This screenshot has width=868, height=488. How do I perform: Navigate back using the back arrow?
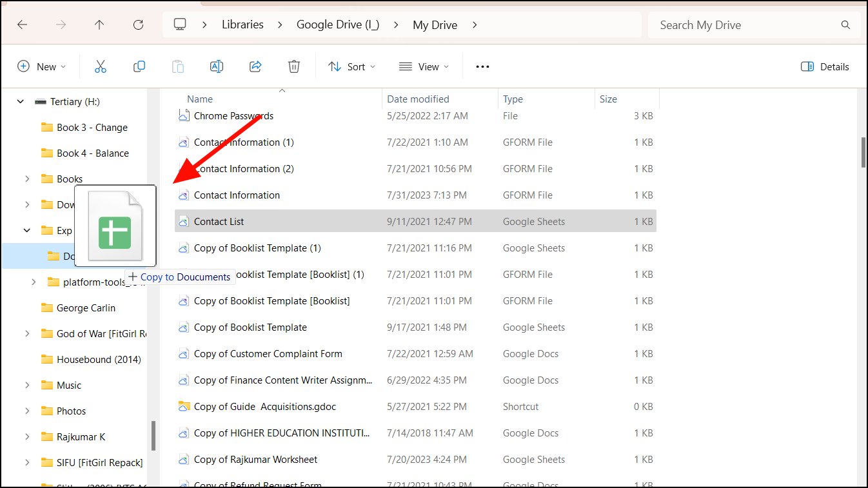click(x=22, y=24)
